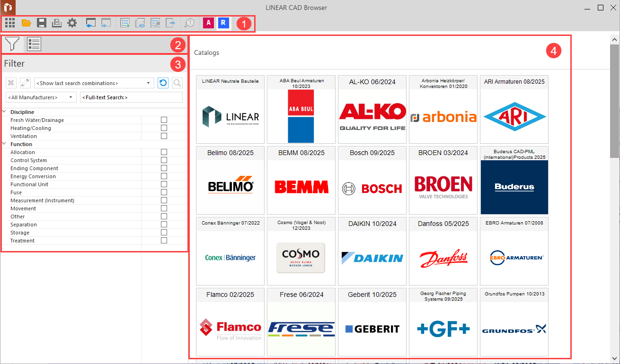Open the Buderus CAD-PML catalog
The height and width of the screenshot is (364, 620).
coord(514,180)
